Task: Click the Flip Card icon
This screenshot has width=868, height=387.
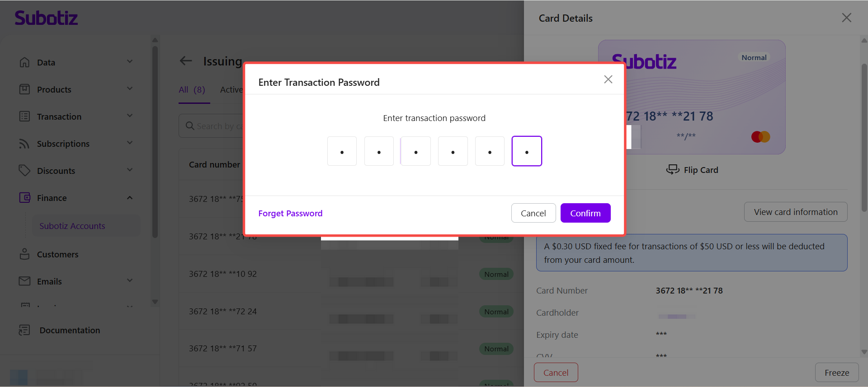Action: coord(673,170)
